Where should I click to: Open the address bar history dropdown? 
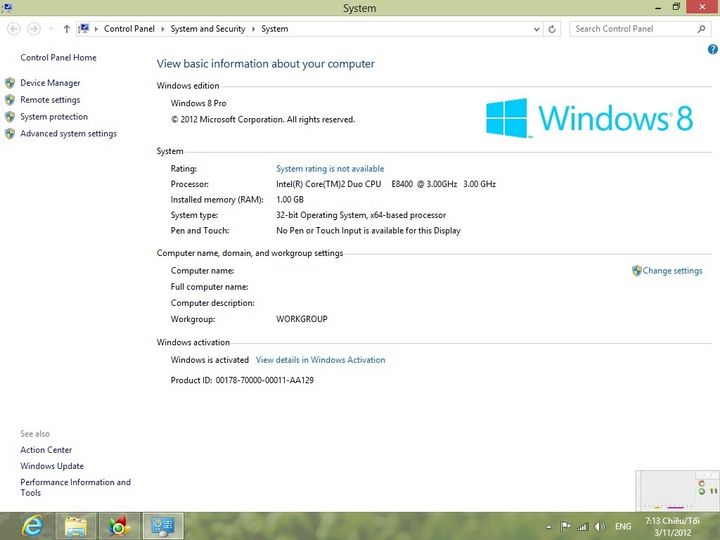click(536, 29)
